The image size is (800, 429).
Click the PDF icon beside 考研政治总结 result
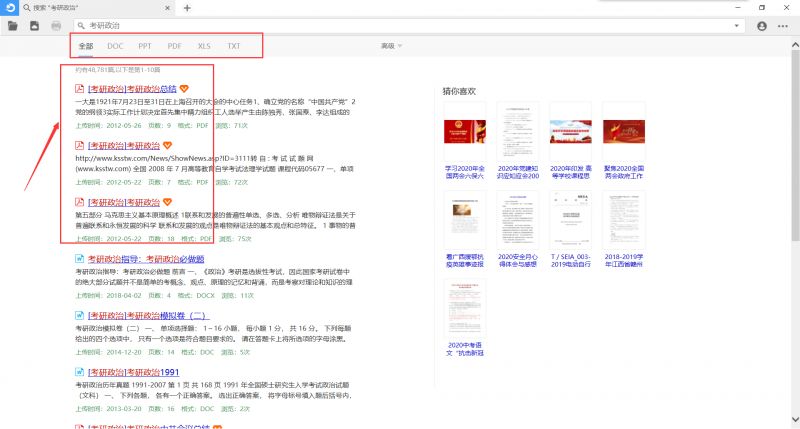click(80, 89)
